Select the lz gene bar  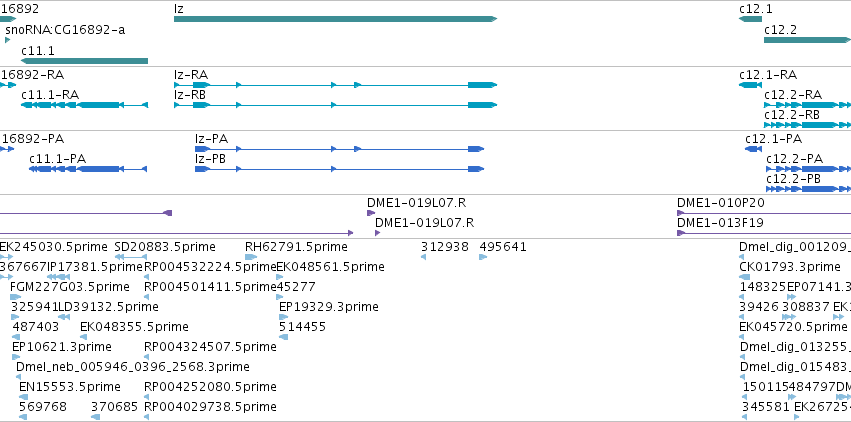pyautogui.click(x=335, y=19)
